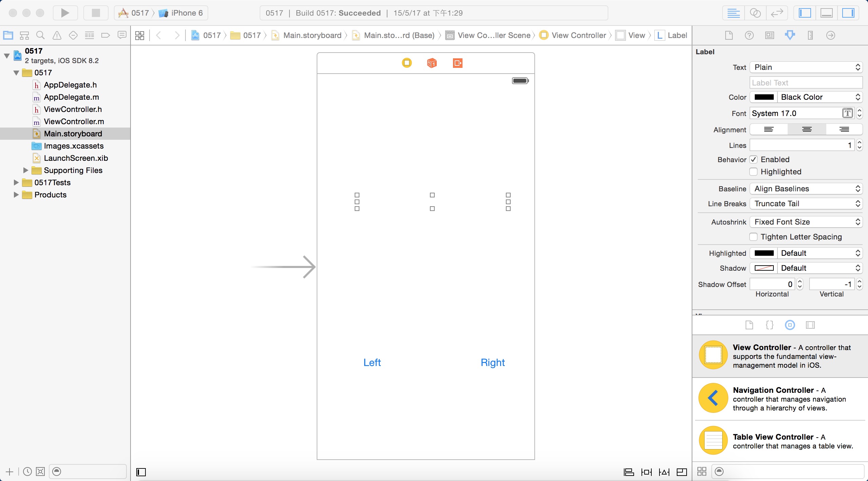Click the text color swatch
The height and width of the screenshot is (481, 868).
point(764,97)
